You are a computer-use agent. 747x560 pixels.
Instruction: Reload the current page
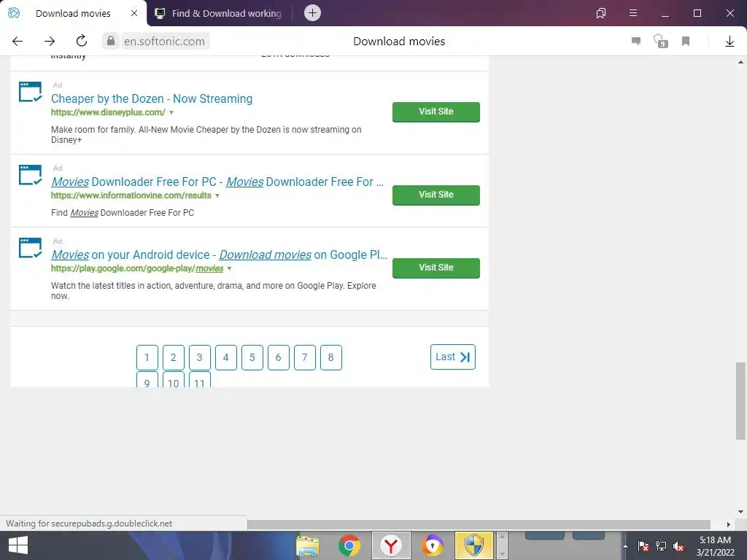point(82,41)
